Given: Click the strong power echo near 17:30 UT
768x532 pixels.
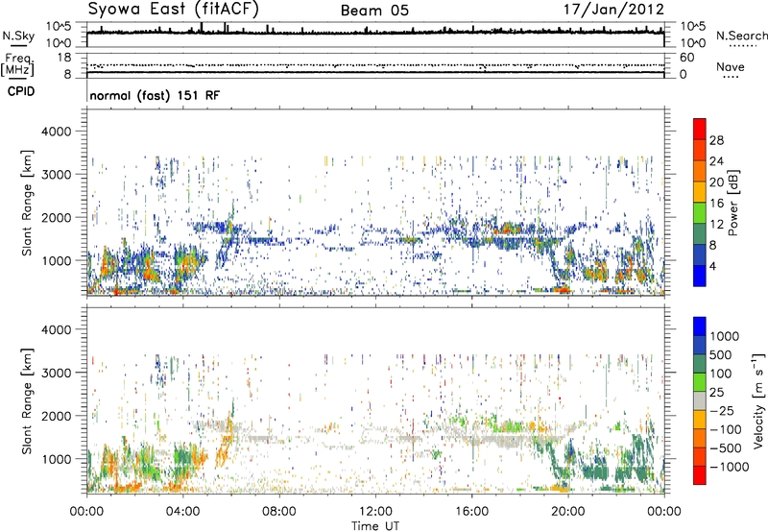Looking at the screenshot, I should 509,229.
